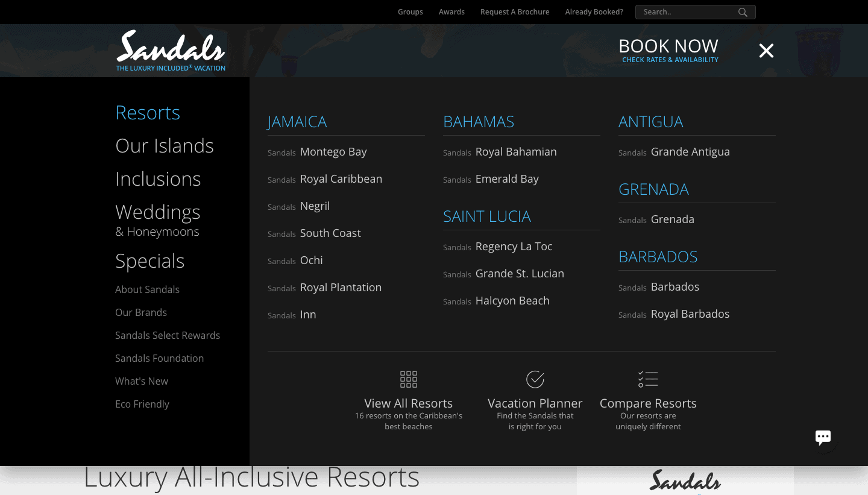Viewport: 868px width, 495px height.
Task: Open Sandals Barbados resort
Action: click(x=659, y=287)
